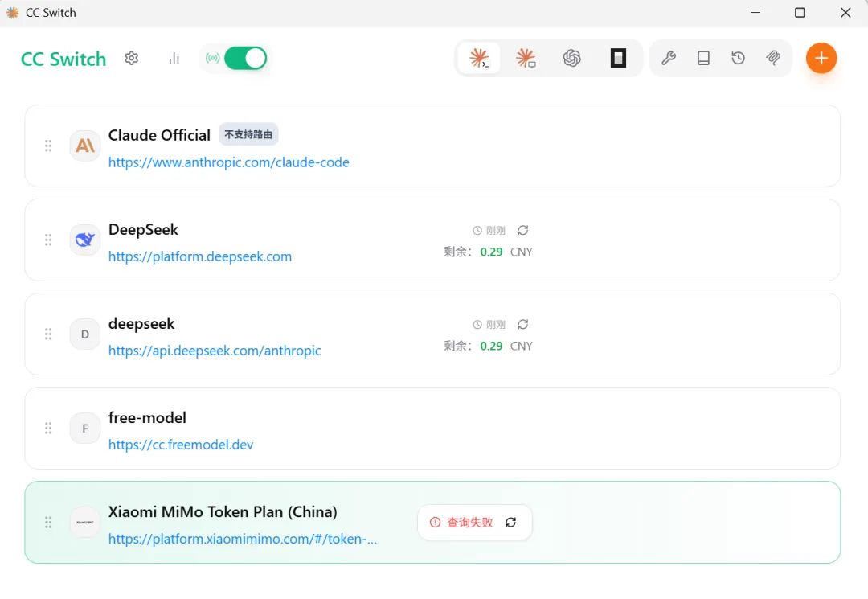
Task: Add a new provider with orange plus button
Action: coord(821,58)
